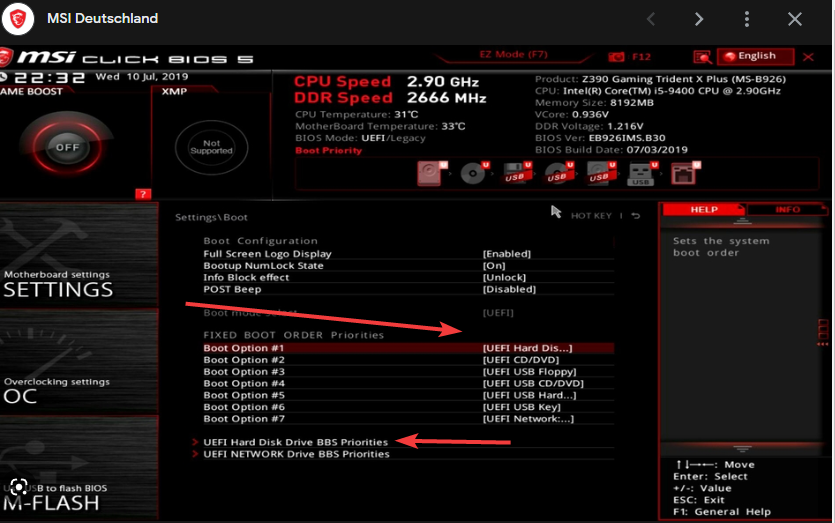Change Bootup NumLock State [On] value

pos(494,266)
